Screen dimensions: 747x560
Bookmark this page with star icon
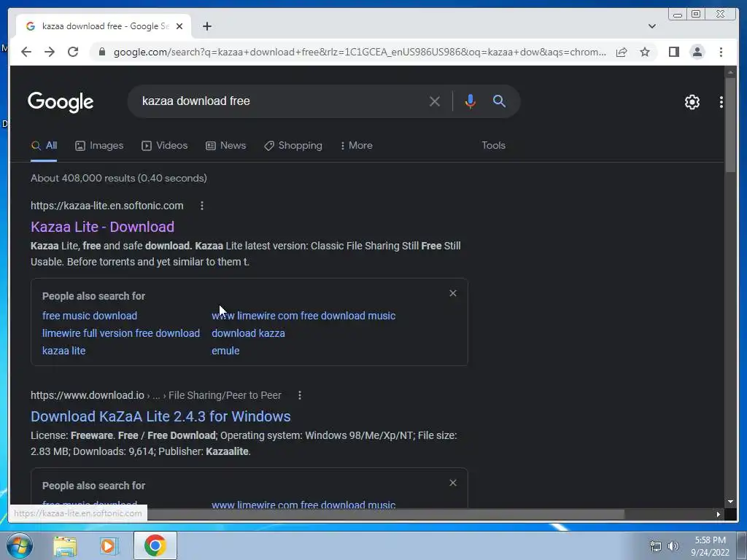click(x=645, y=52)
